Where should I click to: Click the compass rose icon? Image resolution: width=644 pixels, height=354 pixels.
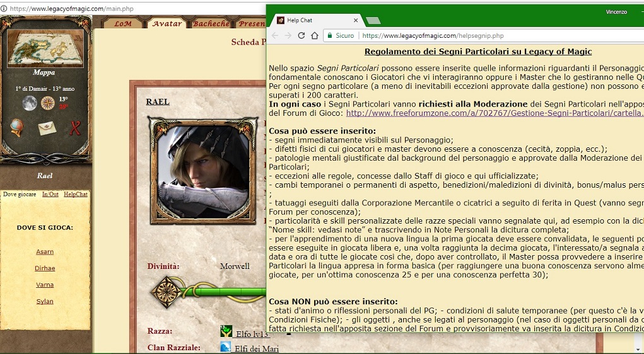(47, 103)
